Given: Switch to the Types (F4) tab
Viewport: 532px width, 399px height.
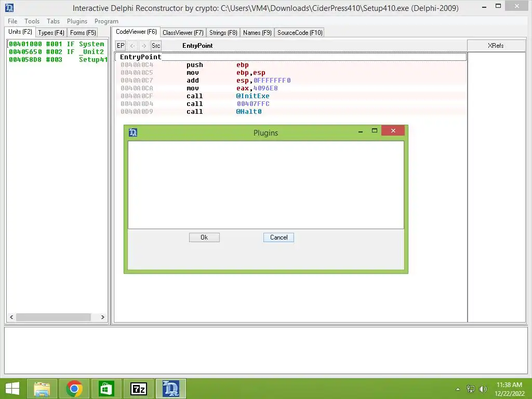Looking at the screenshot, I should [51, 33].
